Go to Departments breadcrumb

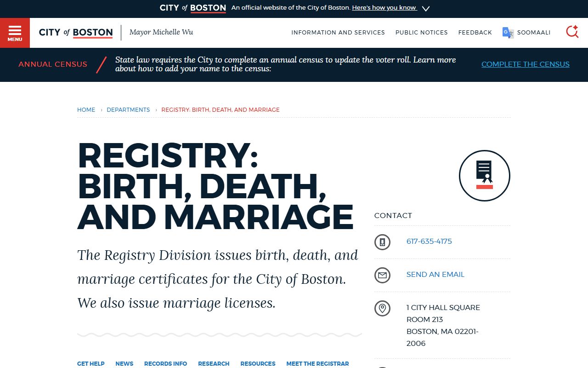coord(128,110)
